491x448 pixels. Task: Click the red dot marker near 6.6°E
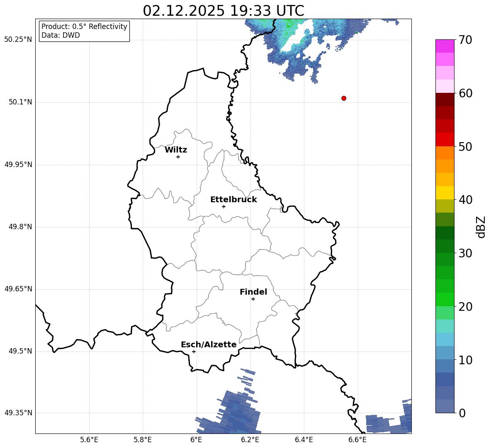(x=344, y=98)
